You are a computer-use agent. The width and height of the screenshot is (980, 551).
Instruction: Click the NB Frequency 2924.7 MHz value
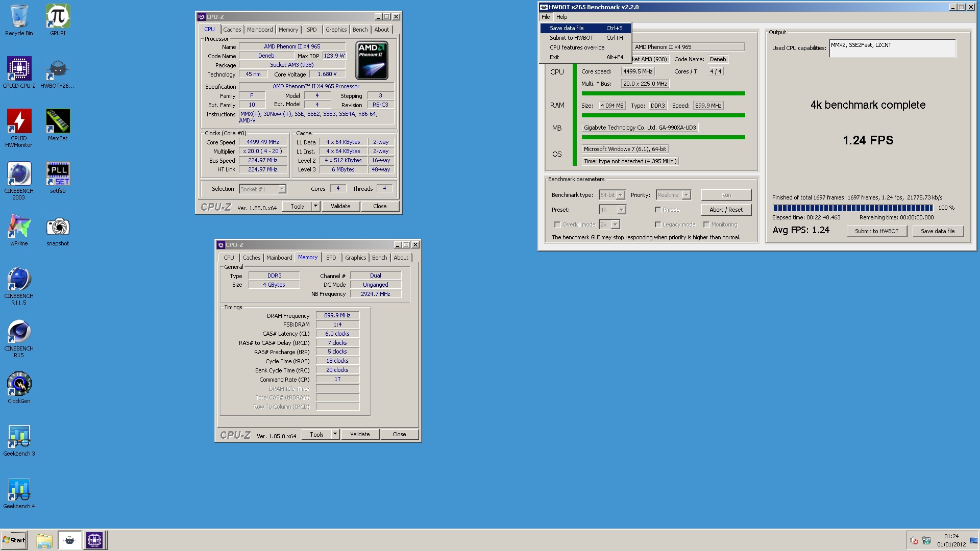point(376,294)
